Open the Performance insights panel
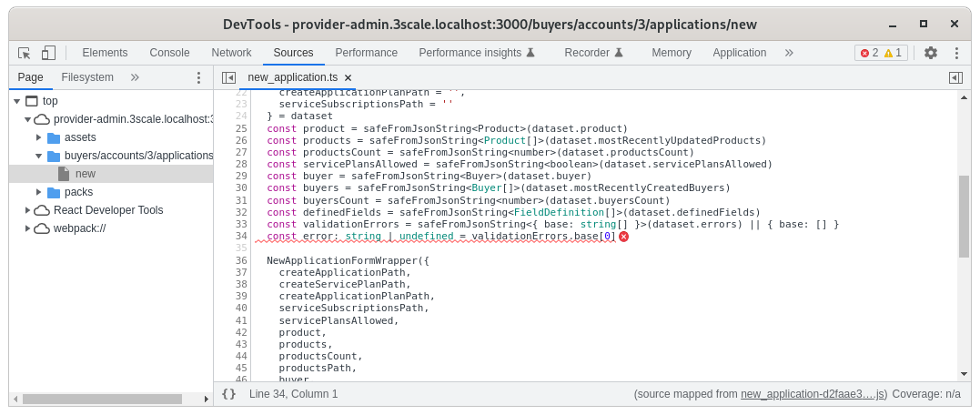Screen dimensions: 980x415 [477, 53]
